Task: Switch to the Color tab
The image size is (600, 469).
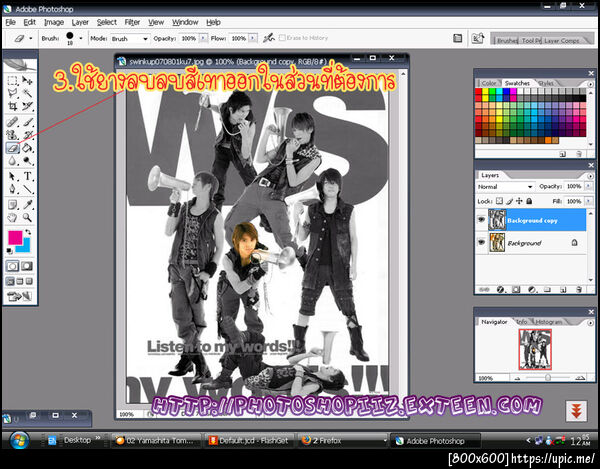Action: point(489,83)
